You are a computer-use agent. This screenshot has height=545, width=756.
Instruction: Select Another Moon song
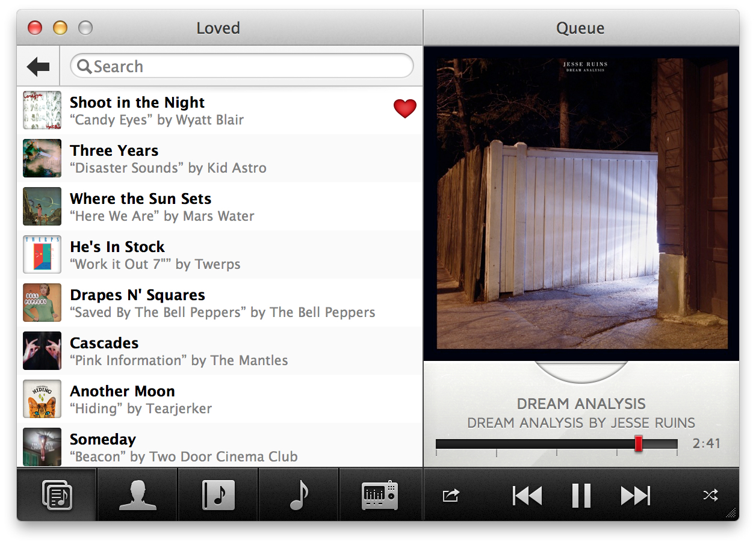220,399
